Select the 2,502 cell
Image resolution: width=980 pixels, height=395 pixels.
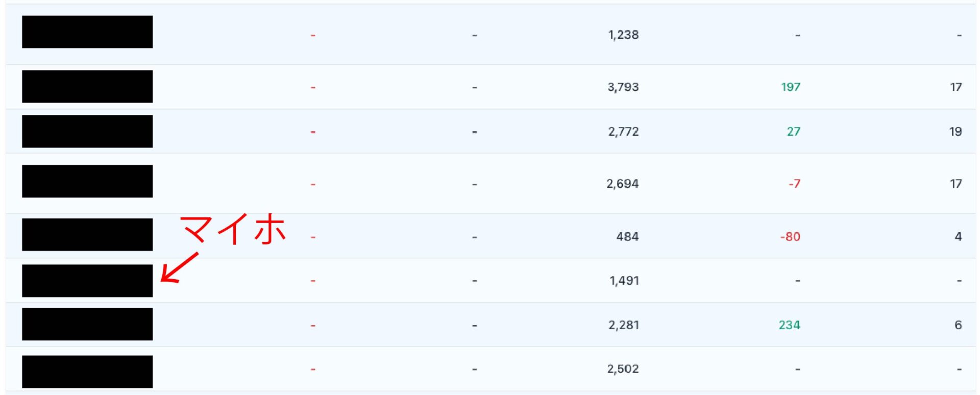tap(623, 369)
